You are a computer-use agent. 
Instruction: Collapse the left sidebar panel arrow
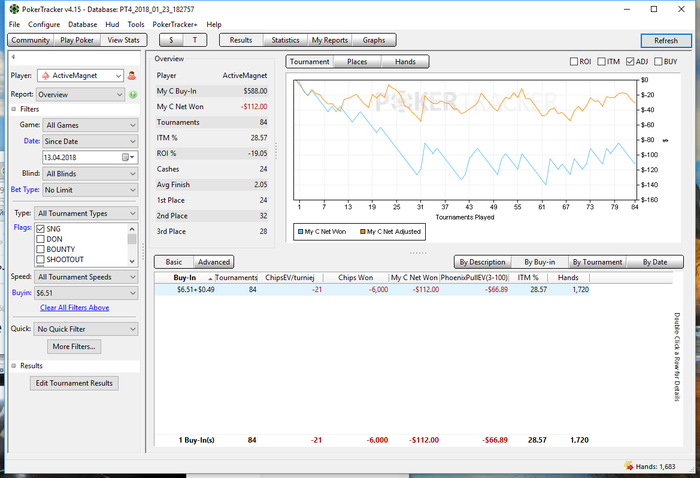point(13,57)
